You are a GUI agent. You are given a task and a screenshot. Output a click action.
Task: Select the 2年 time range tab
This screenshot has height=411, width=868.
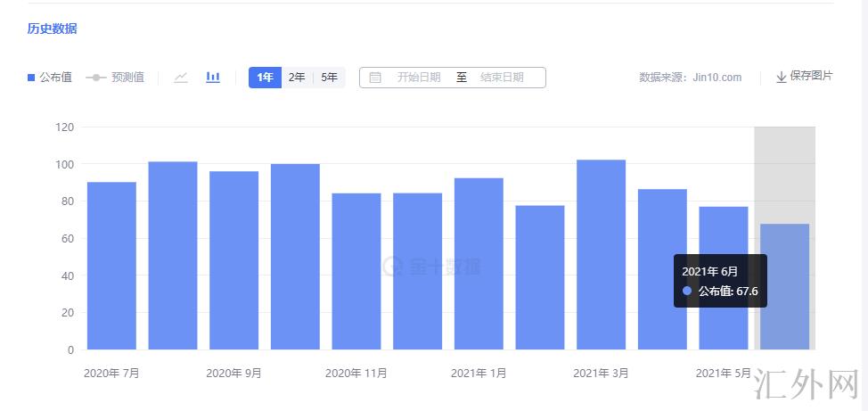tap(297, 78)
